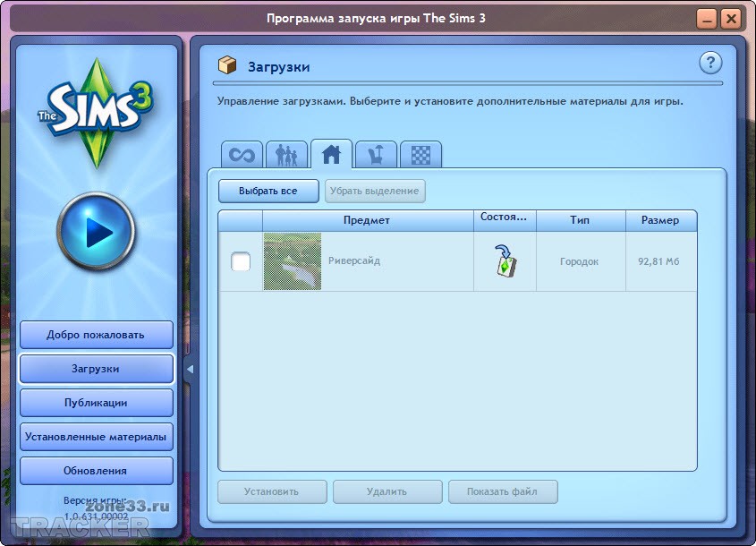Click the Убрать выделение button

point(375,191)
